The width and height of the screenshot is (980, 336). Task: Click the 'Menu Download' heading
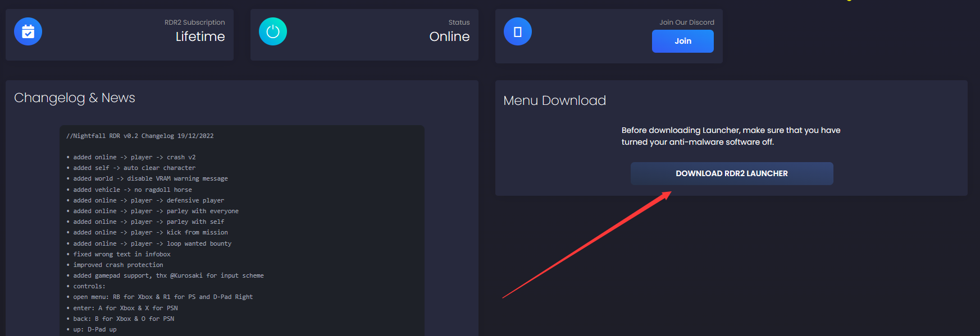point(555,100)
